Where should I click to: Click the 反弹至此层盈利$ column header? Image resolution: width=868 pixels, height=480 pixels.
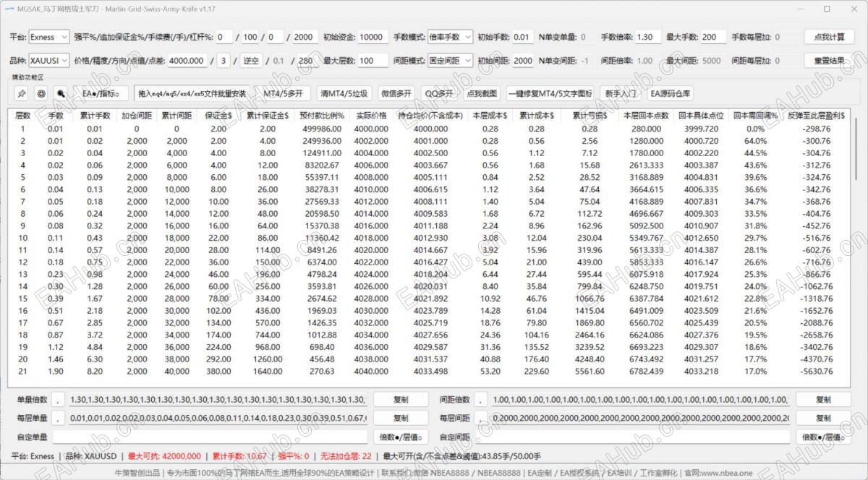click(816, 115)
